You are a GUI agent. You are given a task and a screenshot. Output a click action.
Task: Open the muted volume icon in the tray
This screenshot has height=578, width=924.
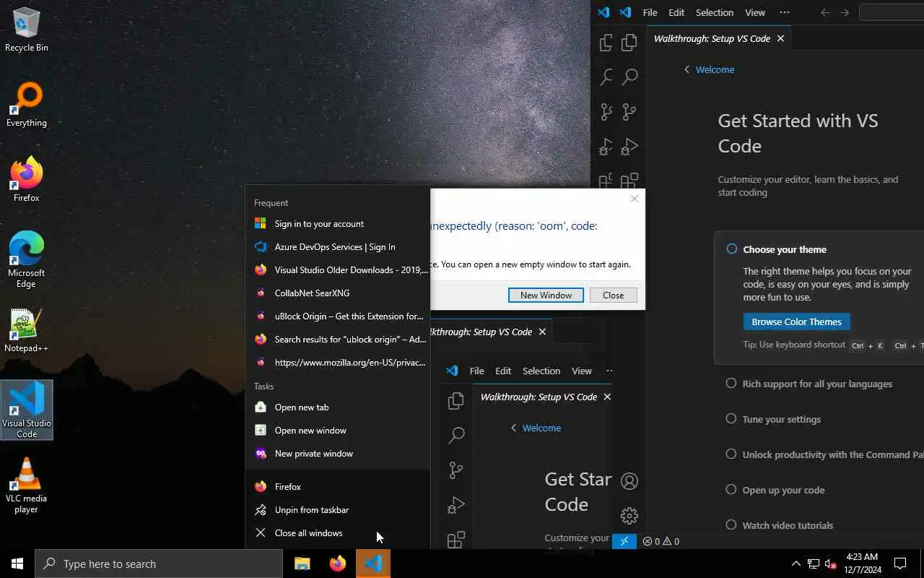[831, 564]
